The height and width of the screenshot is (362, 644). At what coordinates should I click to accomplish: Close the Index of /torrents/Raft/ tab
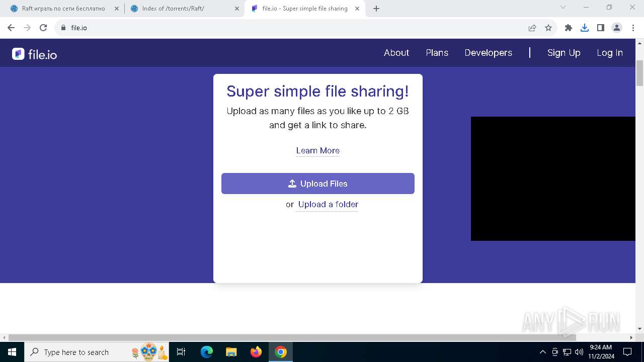point(237,9)
